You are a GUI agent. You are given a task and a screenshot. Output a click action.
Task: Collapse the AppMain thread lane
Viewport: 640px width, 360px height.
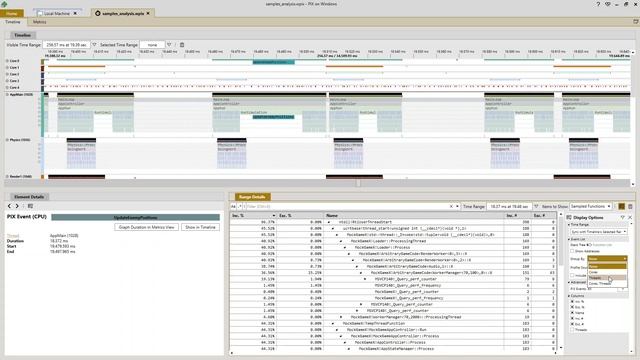(7, 95)
